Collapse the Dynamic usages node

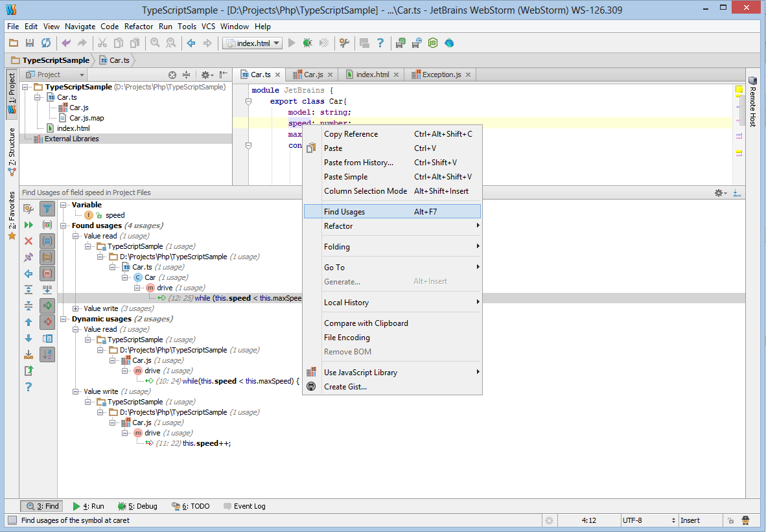pos(64,319)
